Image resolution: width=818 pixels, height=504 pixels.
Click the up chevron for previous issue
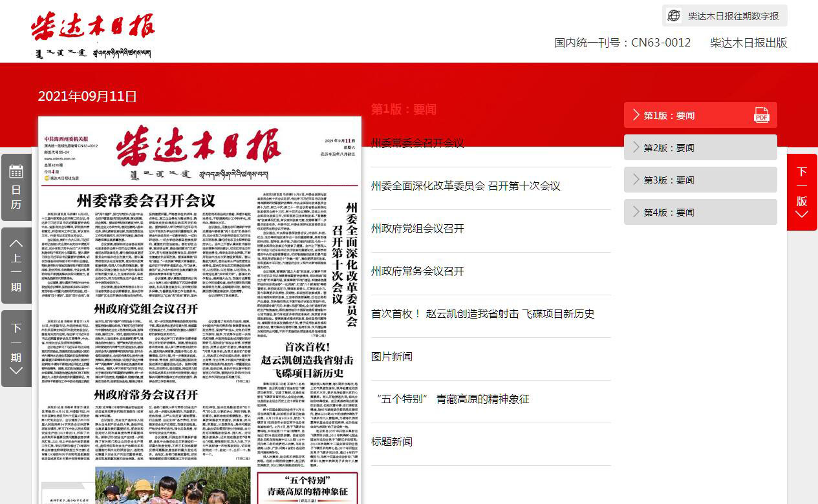[16, 244]
